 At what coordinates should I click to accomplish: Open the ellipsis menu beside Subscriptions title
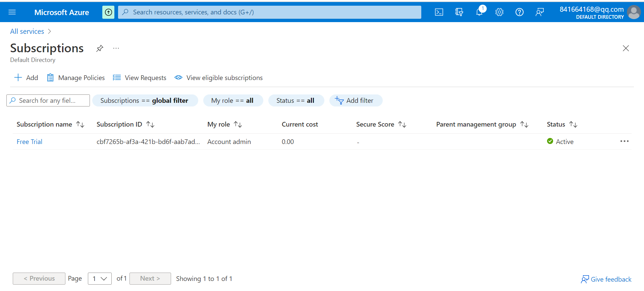(116, 49)
